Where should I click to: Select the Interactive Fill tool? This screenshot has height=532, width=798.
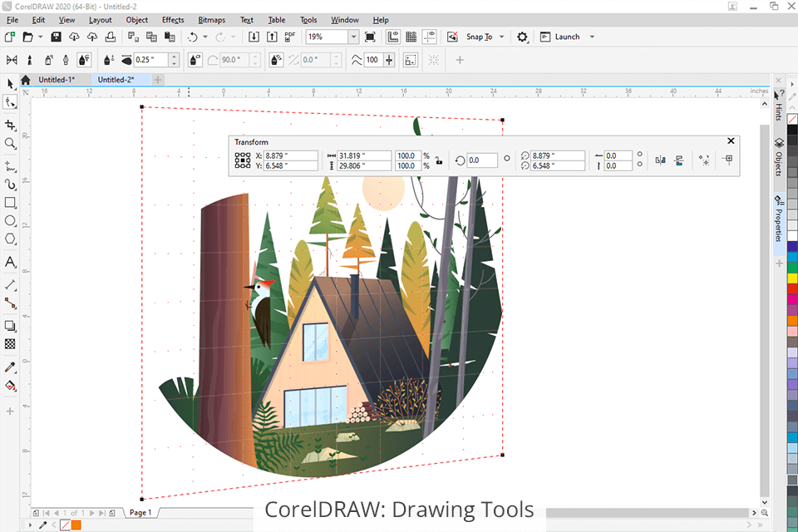point(10,386)
